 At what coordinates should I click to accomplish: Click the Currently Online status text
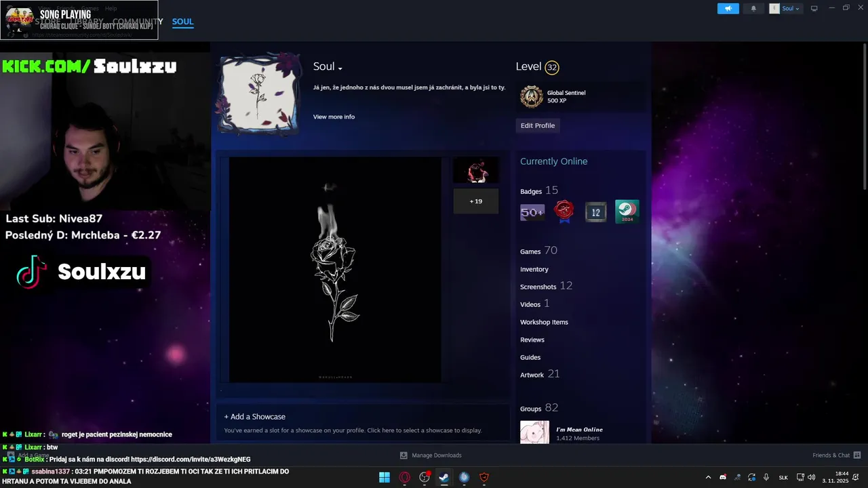tap(553, 161)
